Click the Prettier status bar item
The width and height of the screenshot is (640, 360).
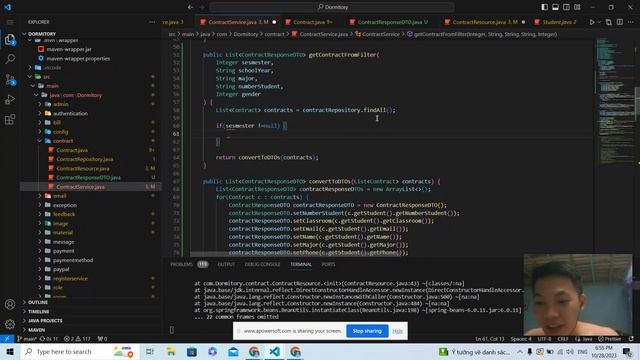click(609, 339)
